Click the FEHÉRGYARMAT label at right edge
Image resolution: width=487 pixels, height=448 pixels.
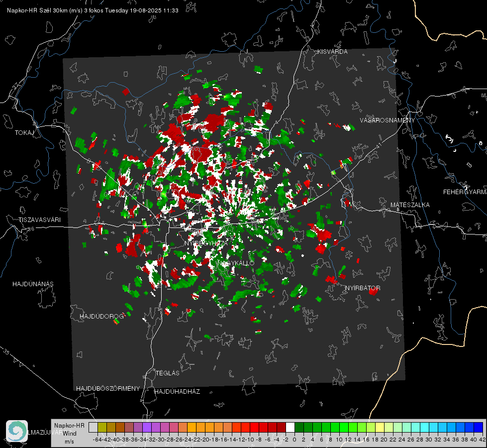click(x=465, y=192)
